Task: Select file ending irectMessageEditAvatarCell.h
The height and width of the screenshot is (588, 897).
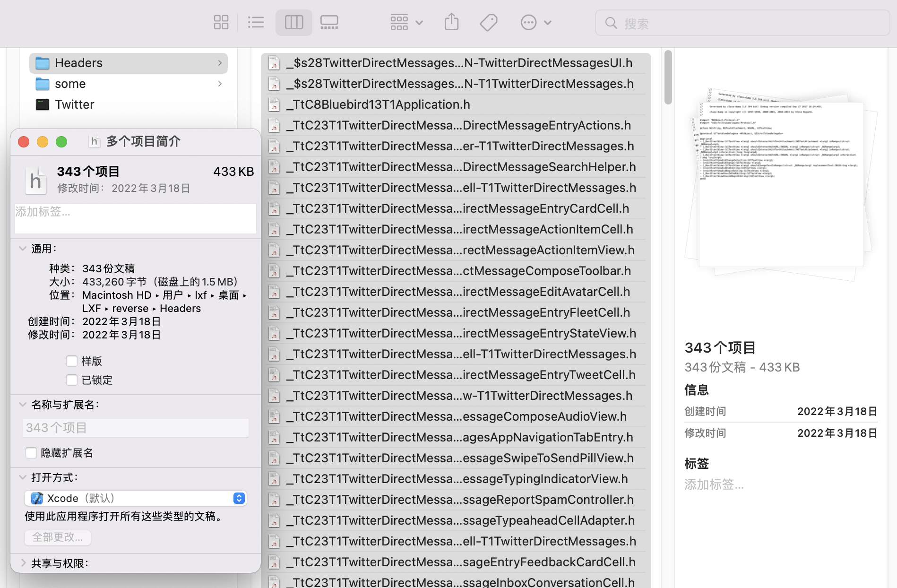Action: pos(456,292)
